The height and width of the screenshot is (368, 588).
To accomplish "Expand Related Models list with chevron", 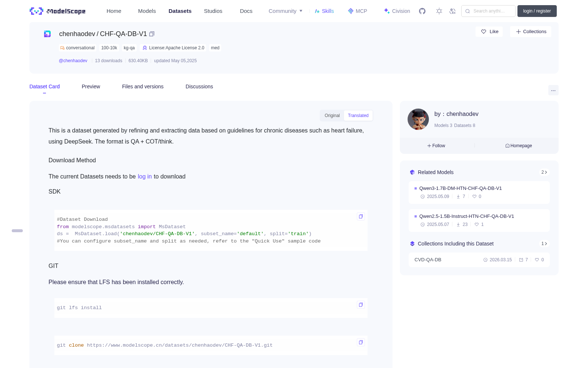I will tap(544, 172).
